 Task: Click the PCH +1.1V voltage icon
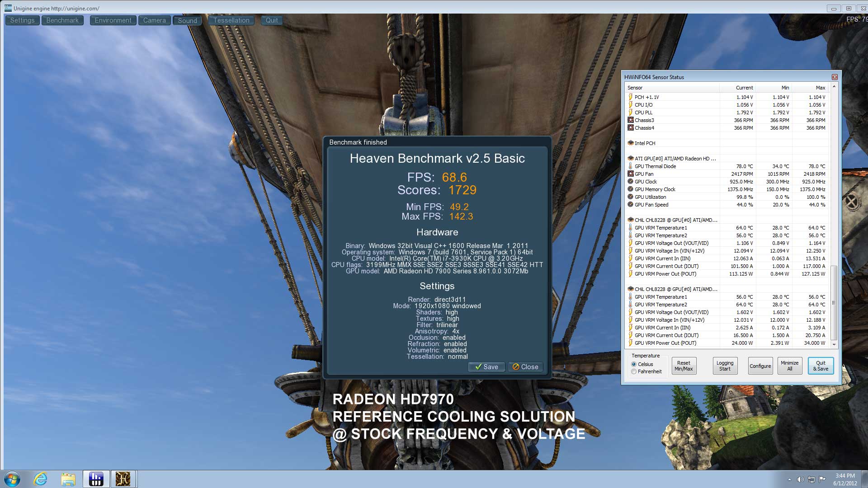click(x=630, y=97)
